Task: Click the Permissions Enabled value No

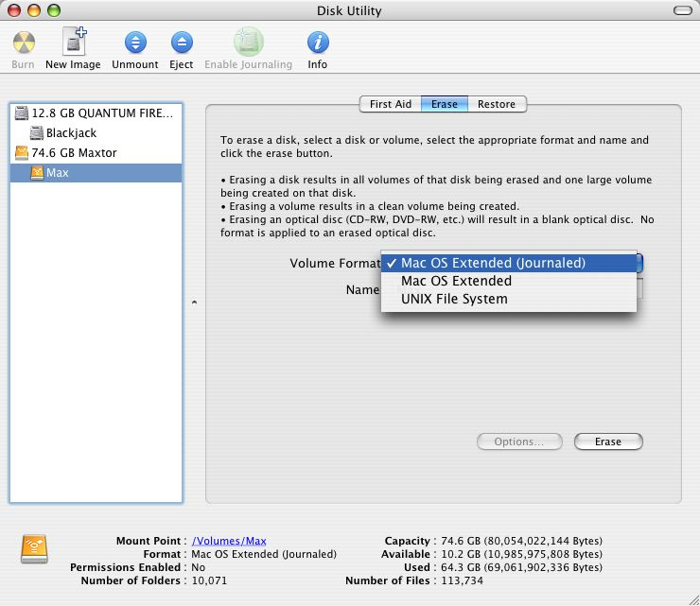Action: click(199, 567)
